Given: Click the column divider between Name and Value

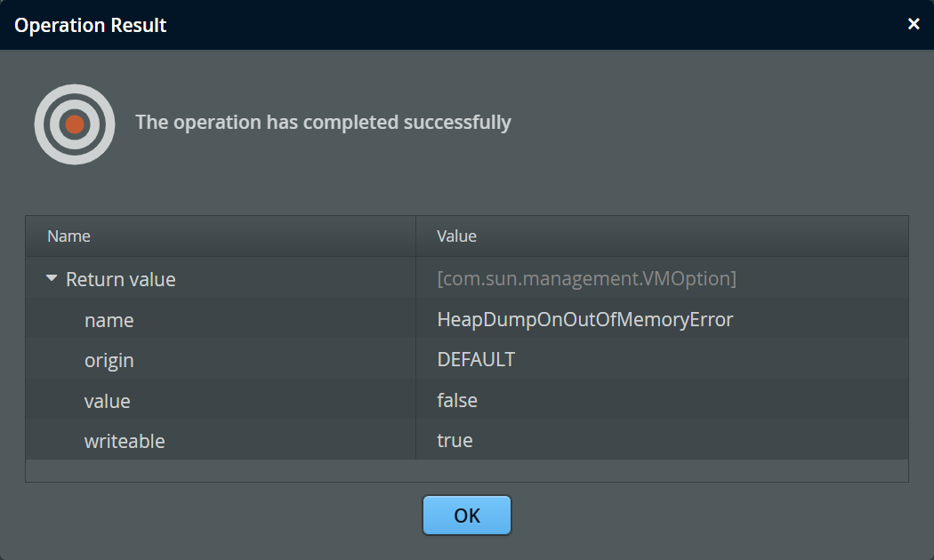Looking at the screenshot, I should pos(415,236).
